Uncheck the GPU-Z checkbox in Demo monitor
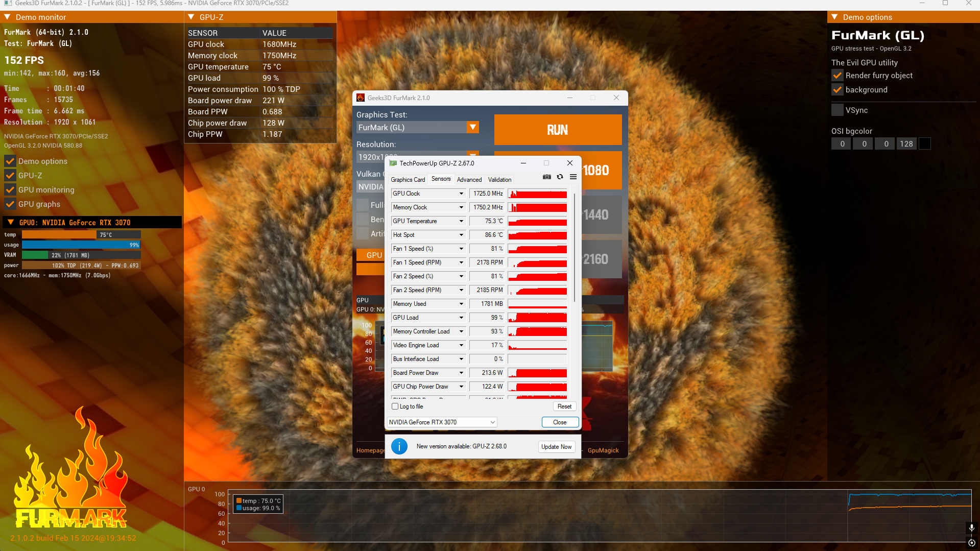Image resolution: width=980 pixels, height=551 pixels. coord(10,176)
